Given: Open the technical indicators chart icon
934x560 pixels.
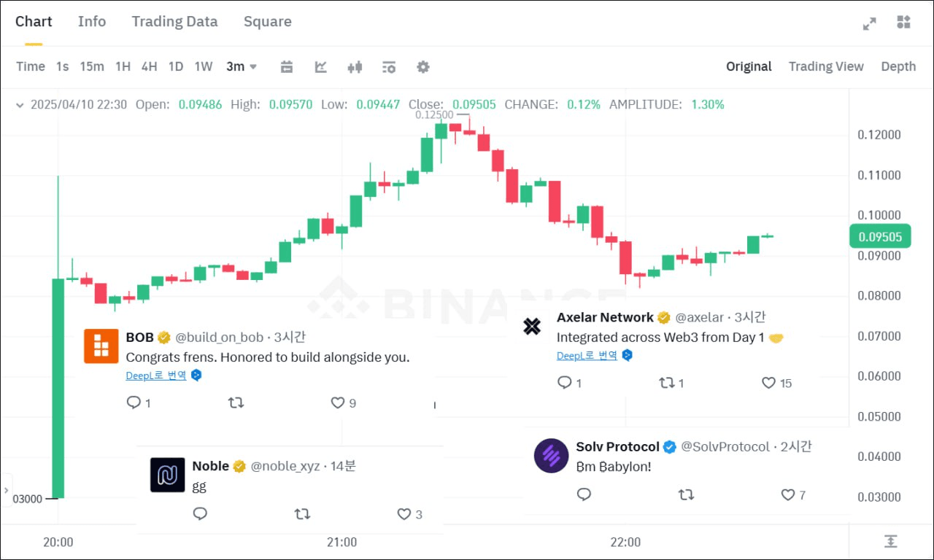Looking at the screenshot, I should [x=320, y=67].
